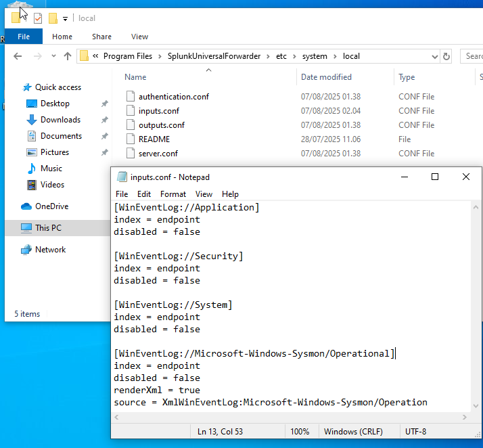Image resolution: width=483 pixels, height=448 pixels.
Task: Go up one folder level
Action: (x=68, y=56)
